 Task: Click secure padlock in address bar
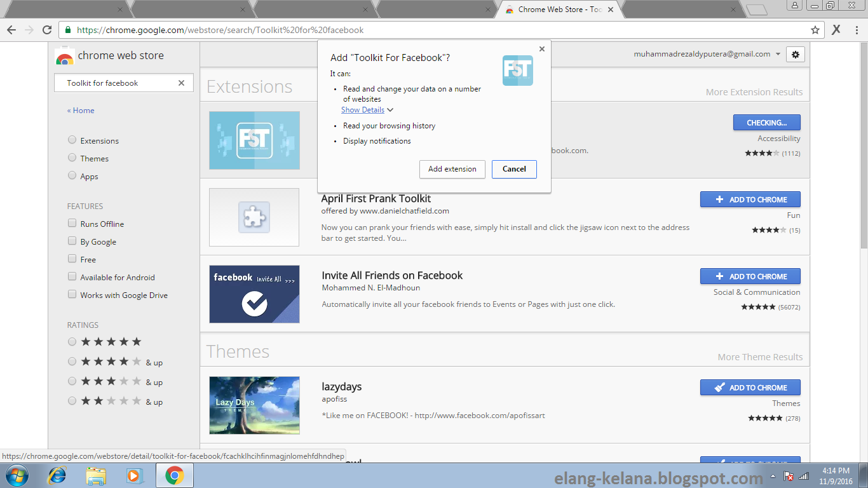68,30
